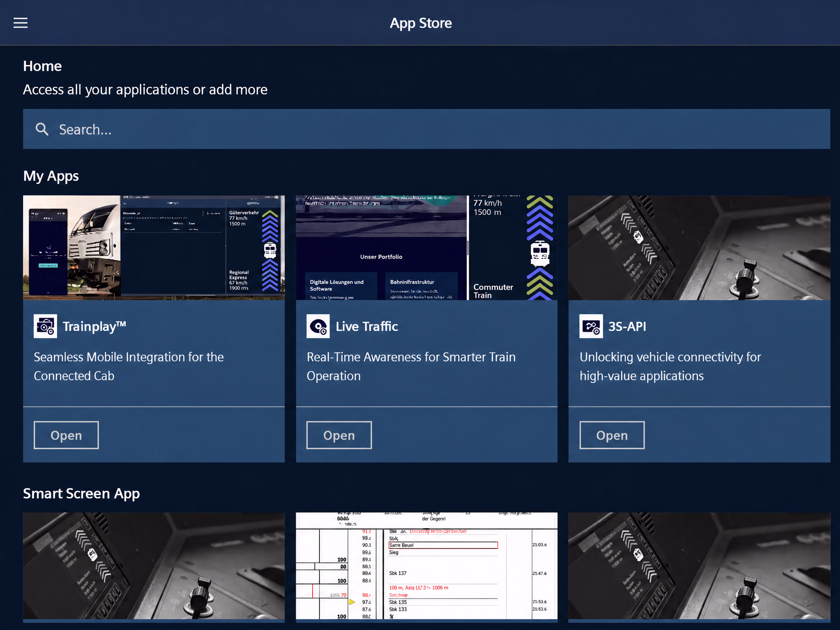Open the 3S-API app
The width and height of the screenshot is (840, 630).
point(612,435)
